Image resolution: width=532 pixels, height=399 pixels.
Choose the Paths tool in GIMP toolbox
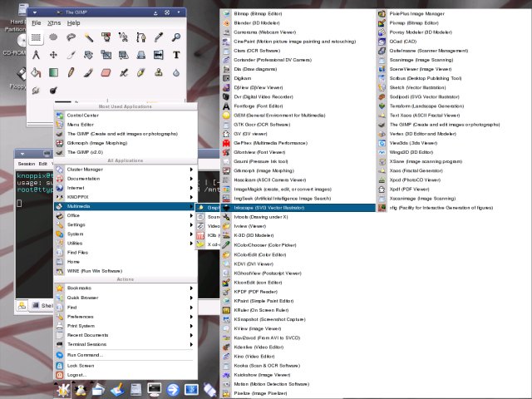point(141,37)
